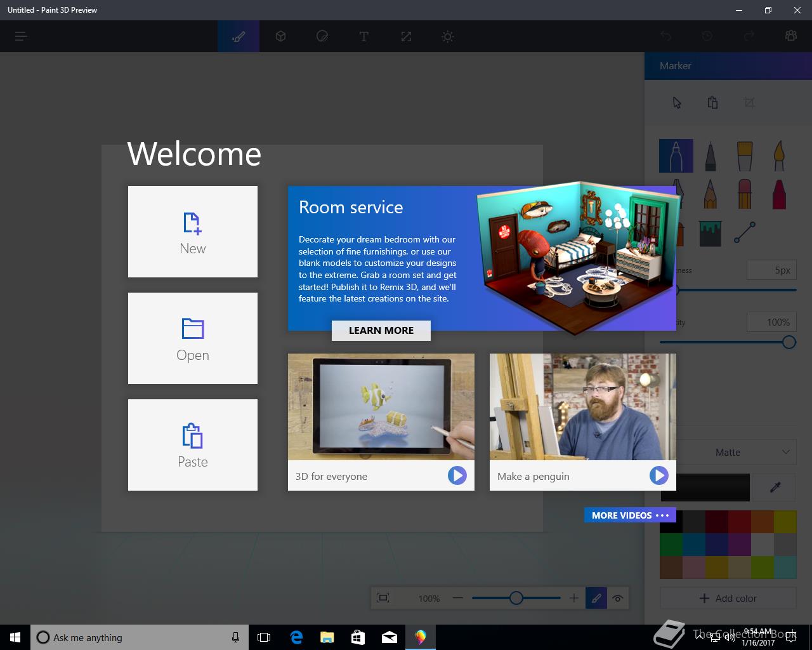
Task: Open File Explorer from the taskbar
Action: coord(327,637)
